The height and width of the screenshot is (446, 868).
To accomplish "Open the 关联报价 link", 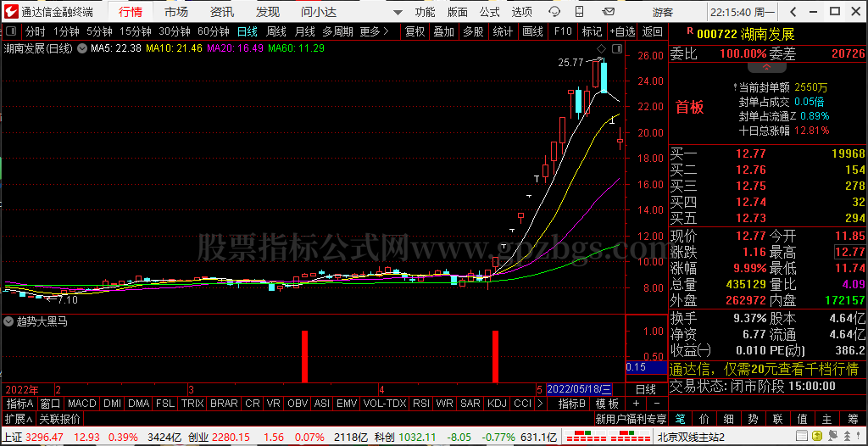I will 59,418.
